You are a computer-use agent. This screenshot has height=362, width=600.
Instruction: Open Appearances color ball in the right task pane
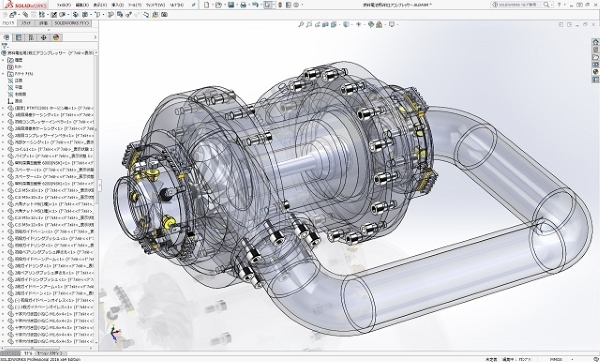(595, 72)
